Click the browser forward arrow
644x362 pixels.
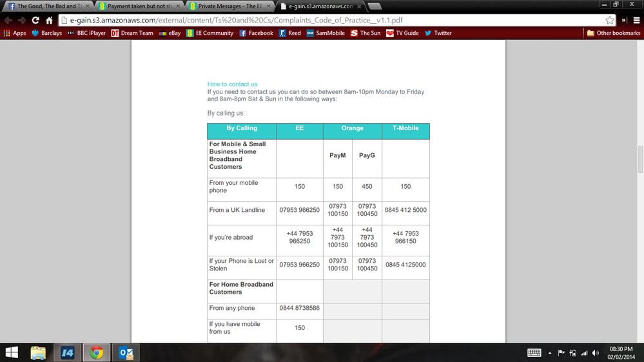click(22, 20)
